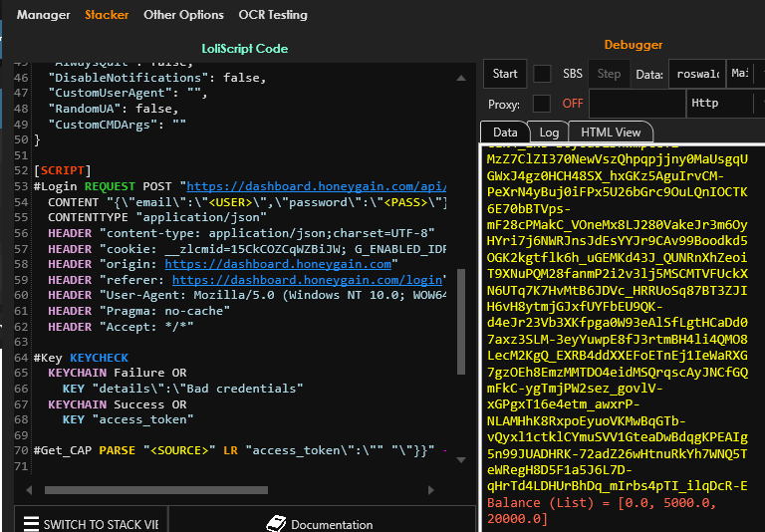This screenshot has width=765, height=532.
Task: Open the HTML View tab
Action: point(611,133)
